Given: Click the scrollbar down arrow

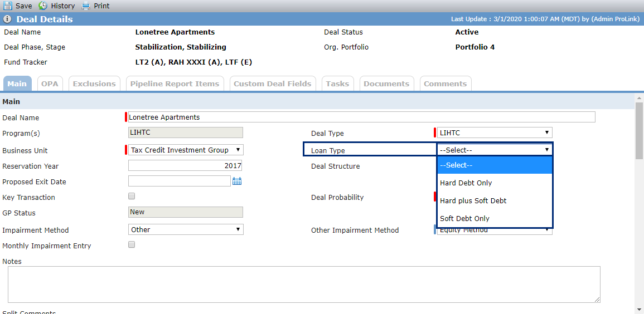Looking at the screenshot, I should 639,310.
